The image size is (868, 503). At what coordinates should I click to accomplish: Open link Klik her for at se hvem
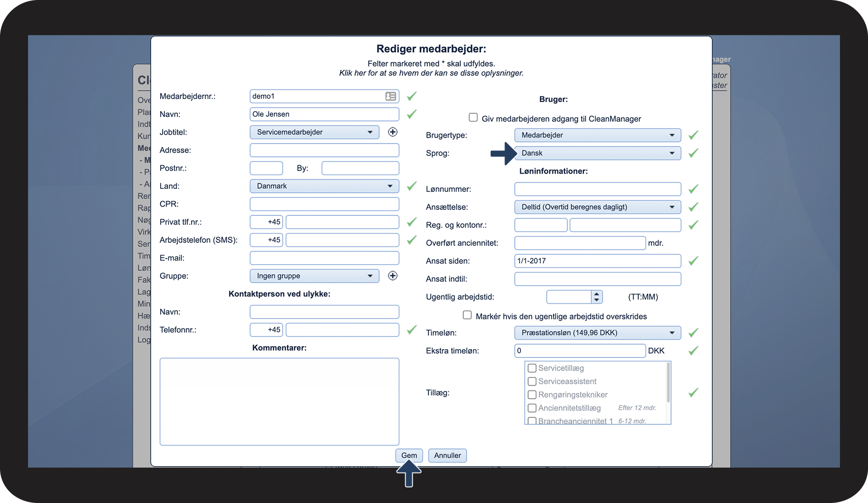431,73
